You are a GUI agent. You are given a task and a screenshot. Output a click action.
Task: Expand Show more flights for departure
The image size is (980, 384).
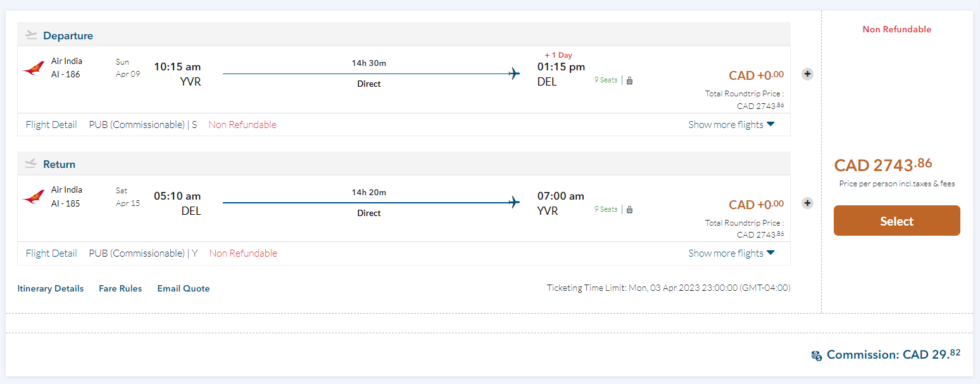click(x=731, y=125)
